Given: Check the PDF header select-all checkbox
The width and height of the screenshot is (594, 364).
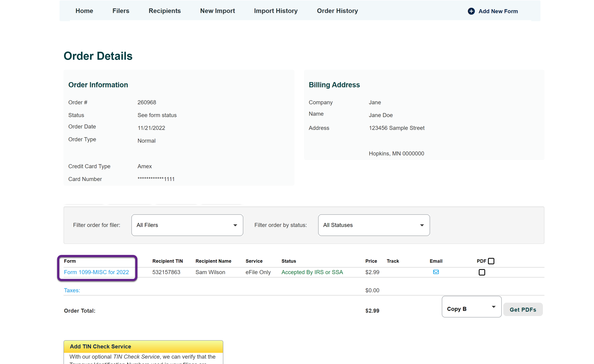Looking at the screenshot, I should coord(491,261).
